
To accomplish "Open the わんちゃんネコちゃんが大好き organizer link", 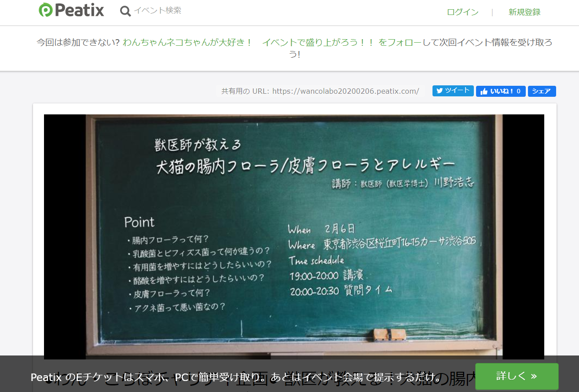I will pyautogui.click(x=248, y=43).
